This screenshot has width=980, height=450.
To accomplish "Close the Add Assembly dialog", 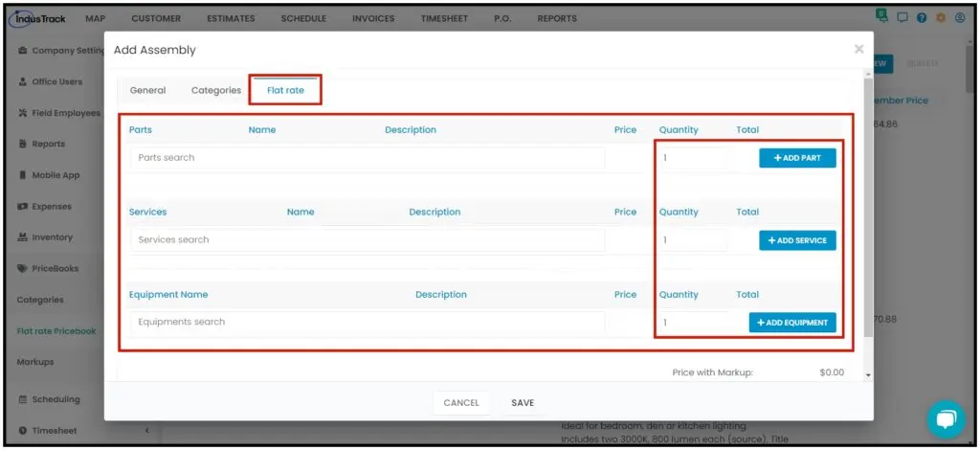I will (x=859, y=49).
